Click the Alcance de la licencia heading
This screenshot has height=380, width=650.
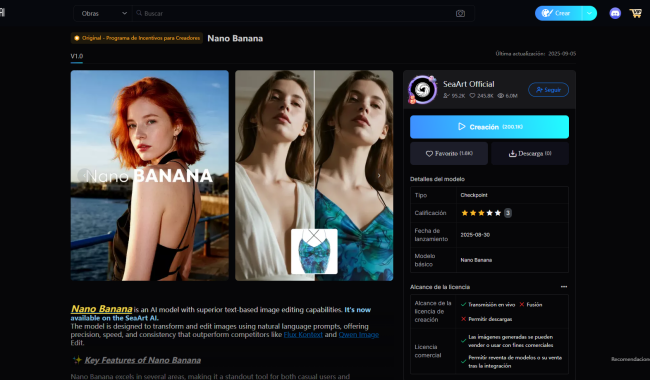click(440, 287)
